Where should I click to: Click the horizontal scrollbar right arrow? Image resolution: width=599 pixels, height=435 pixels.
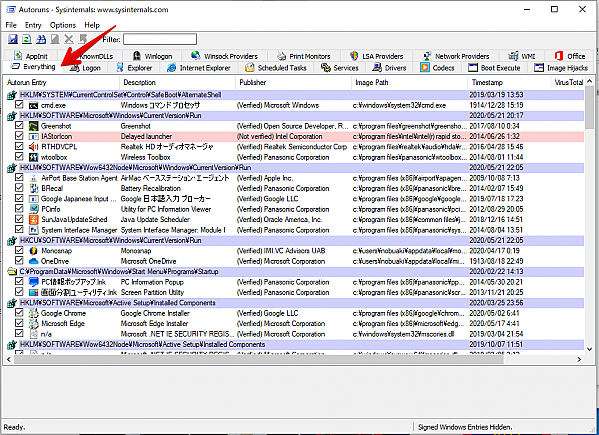point(579,359)
